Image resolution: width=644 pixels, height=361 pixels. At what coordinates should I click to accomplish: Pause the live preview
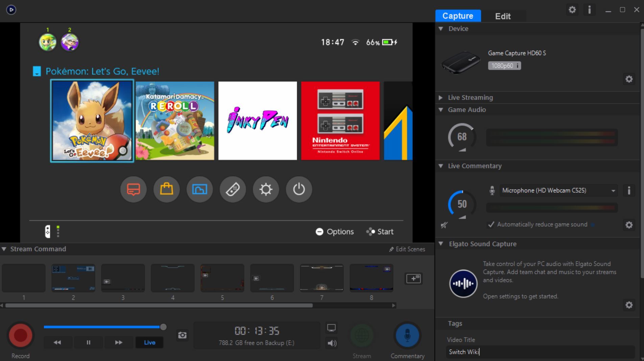(x=88, y=342)
